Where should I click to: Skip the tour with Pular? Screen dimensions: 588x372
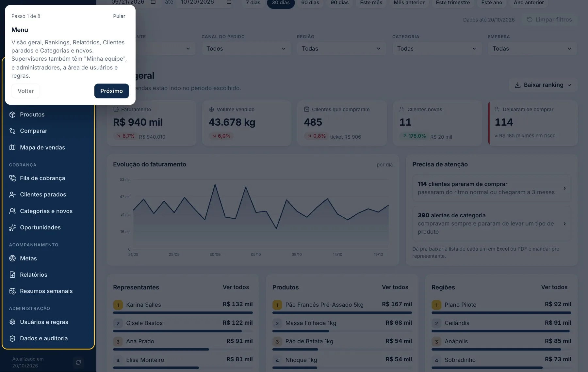point(119,16)
